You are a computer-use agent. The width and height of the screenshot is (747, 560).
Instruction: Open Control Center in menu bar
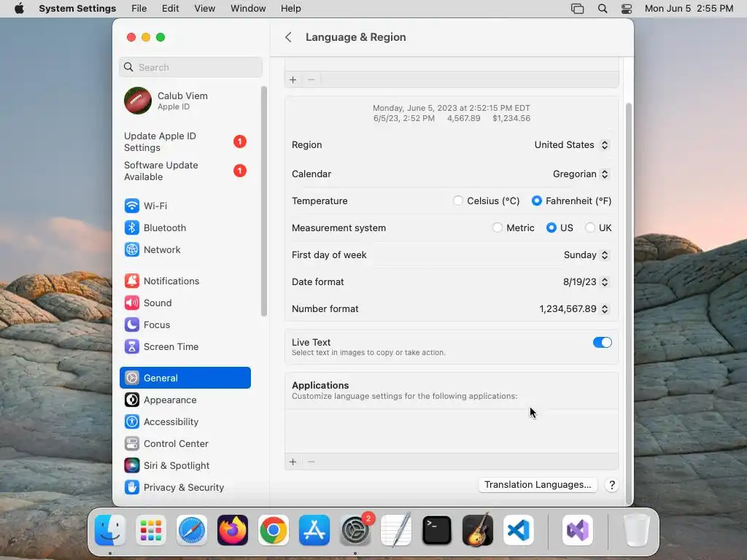pos(627,9)
